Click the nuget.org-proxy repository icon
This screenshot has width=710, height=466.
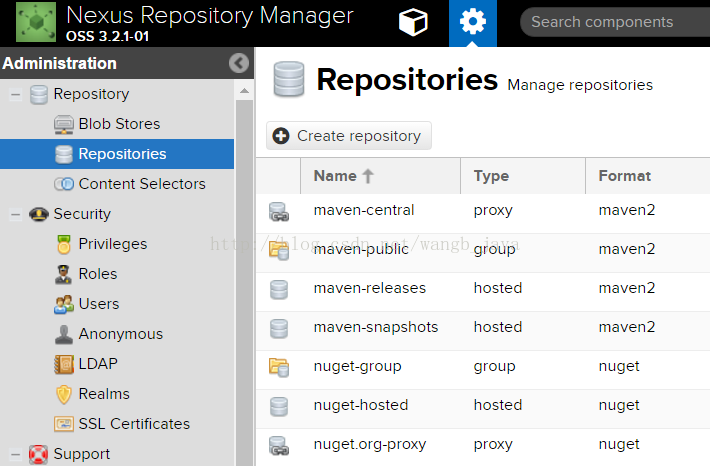[279, 445]
